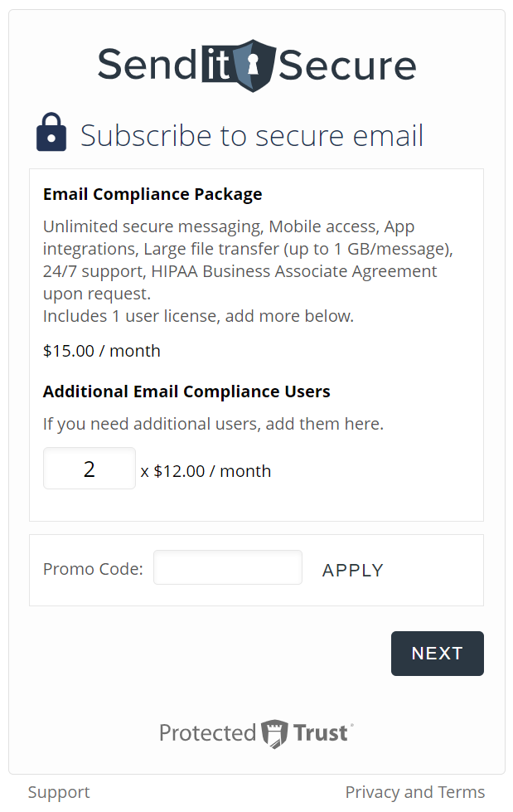513x812 pixels.
Task: Select the additional users quantity field
Action: (89, 468)
